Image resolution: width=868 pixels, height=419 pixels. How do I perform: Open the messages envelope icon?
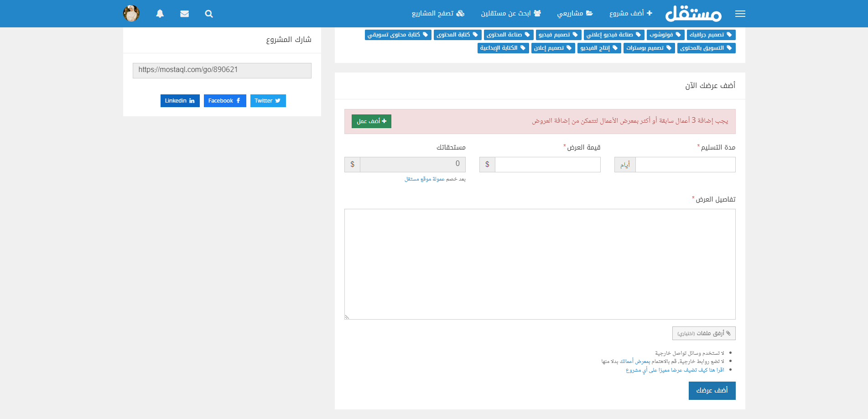[x=184, y=14]
